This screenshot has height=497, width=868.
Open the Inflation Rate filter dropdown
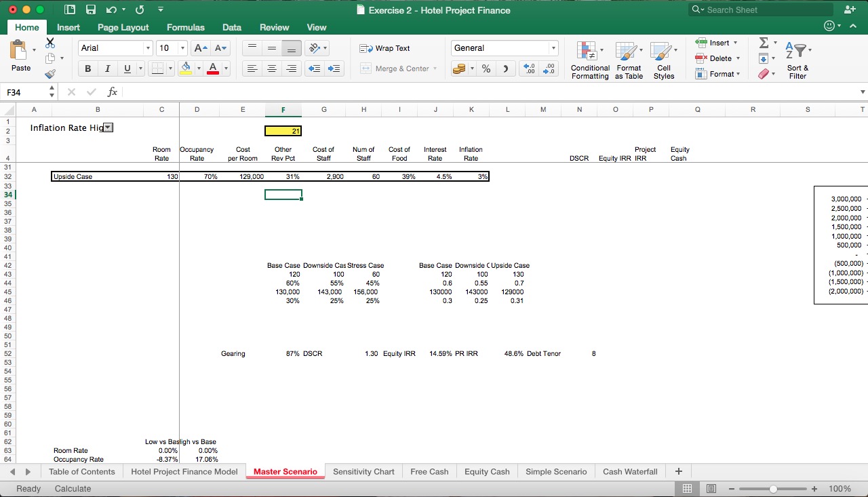point(108,127)
